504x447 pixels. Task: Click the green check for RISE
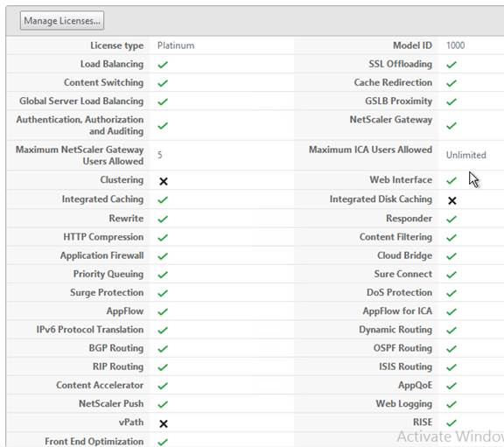click(451, 423)
